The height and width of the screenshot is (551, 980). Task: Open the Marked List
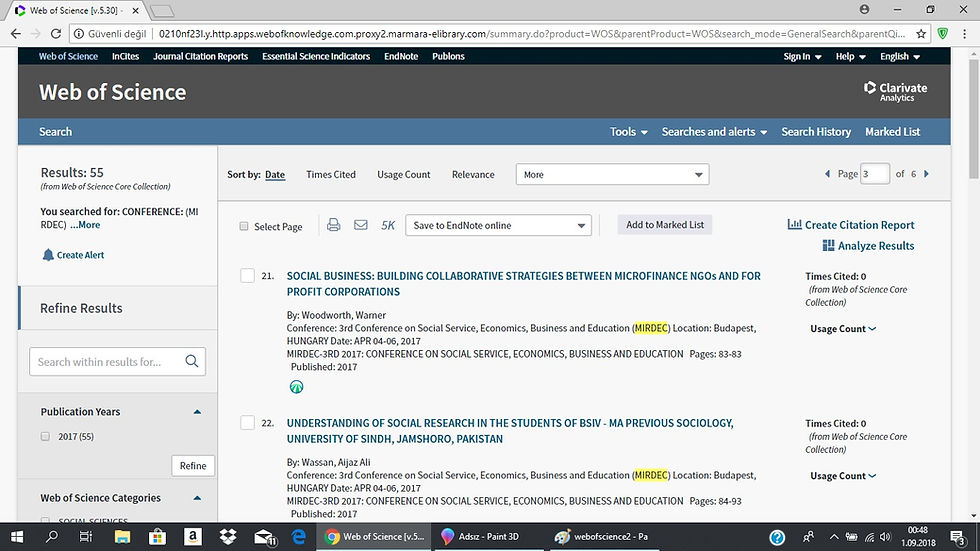point(892,132)
